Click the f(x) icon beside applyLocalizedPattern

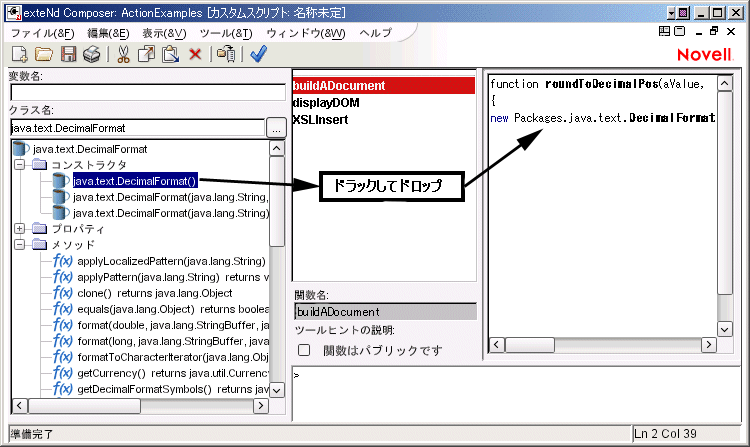click(x=63, y=261)
